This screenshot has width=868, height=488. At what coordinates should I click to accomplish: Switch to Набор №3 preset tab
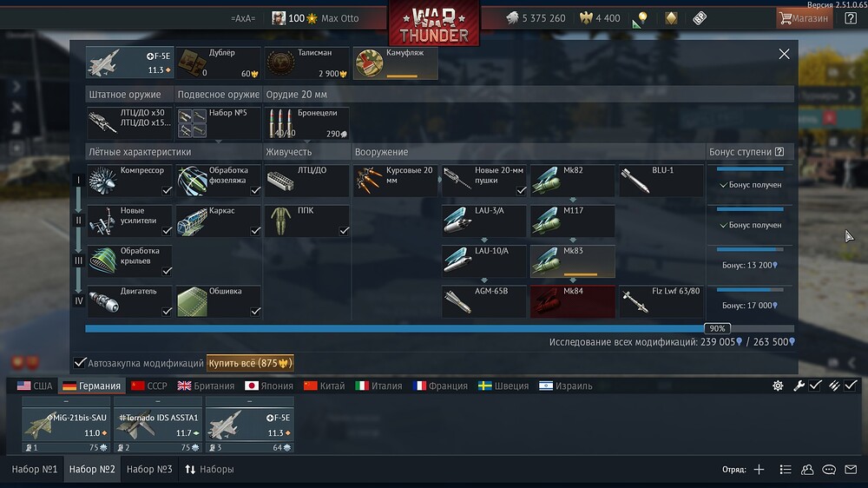[x=149, y=469]
